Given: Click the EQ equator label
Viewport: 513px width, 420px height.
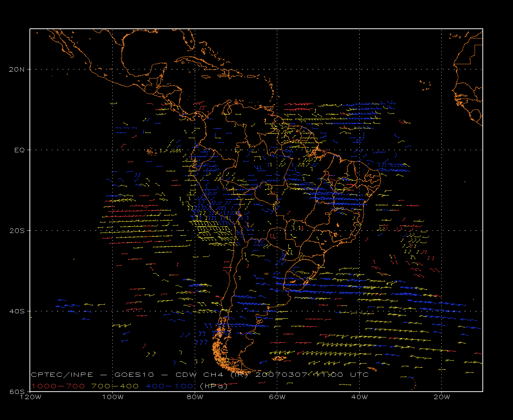Looking at the screenshot, I should [x=19, y=150].
